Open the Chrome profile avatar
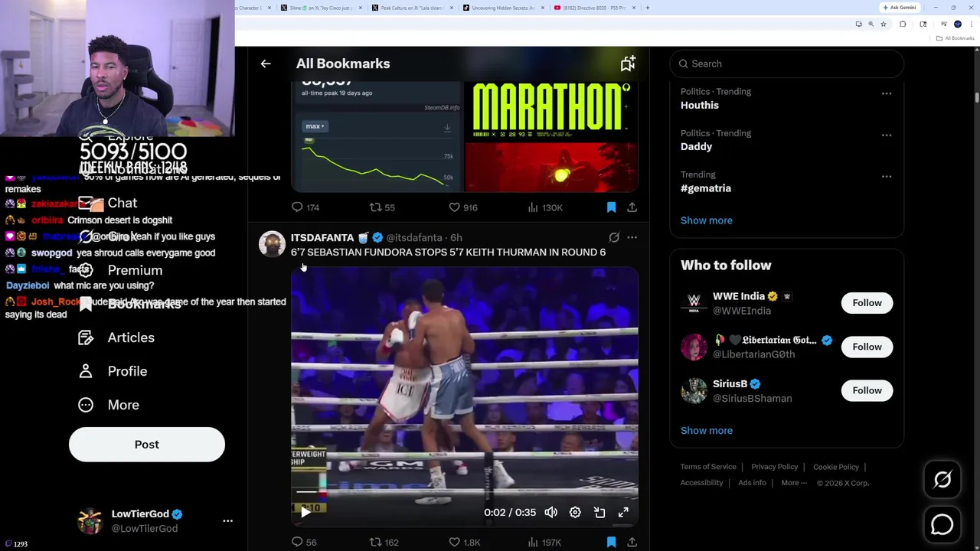Viewport: 980px width, 551px height. coord(957,24)
